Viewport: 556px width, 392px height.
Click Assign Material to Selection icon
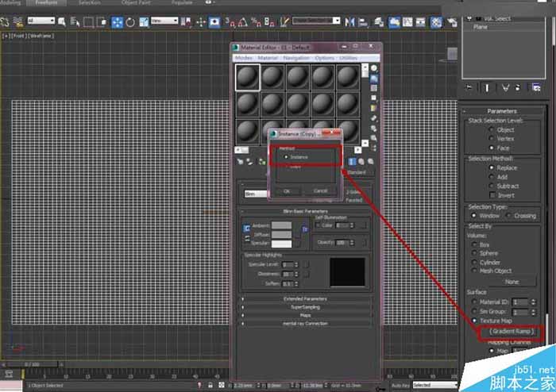[x=262, y=162]
